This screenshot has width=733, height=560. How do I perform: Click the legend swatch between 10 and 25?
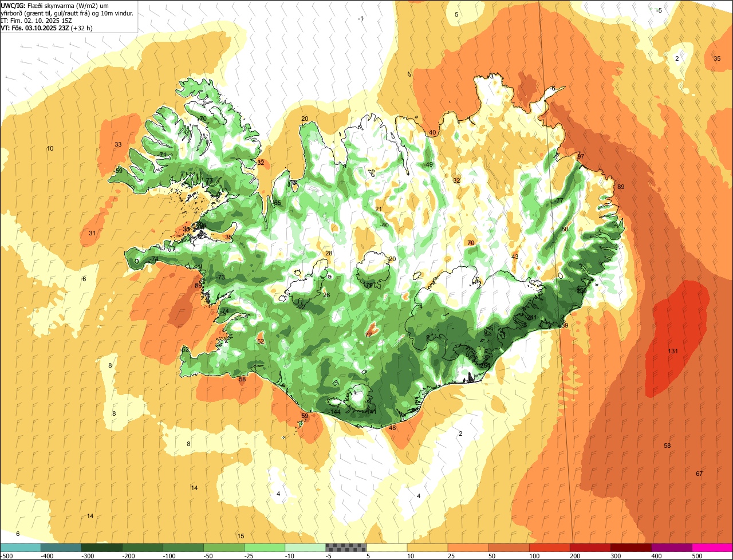click(427, 547)
